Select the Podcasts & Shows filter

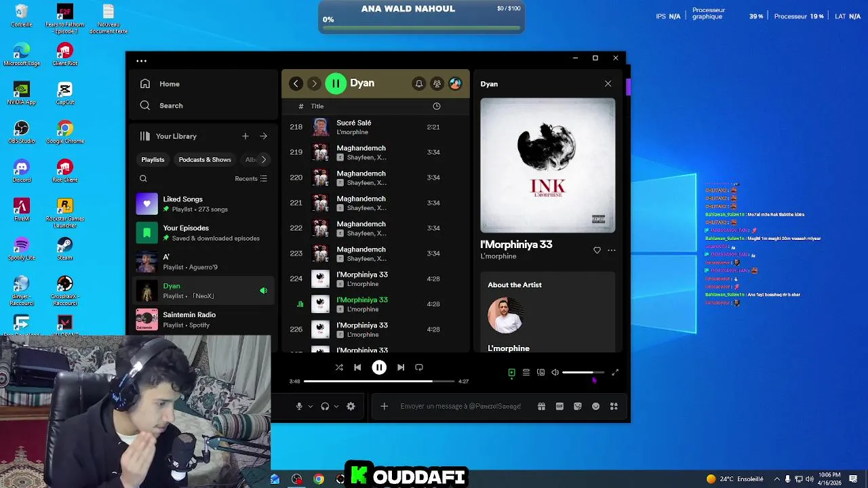205,160
